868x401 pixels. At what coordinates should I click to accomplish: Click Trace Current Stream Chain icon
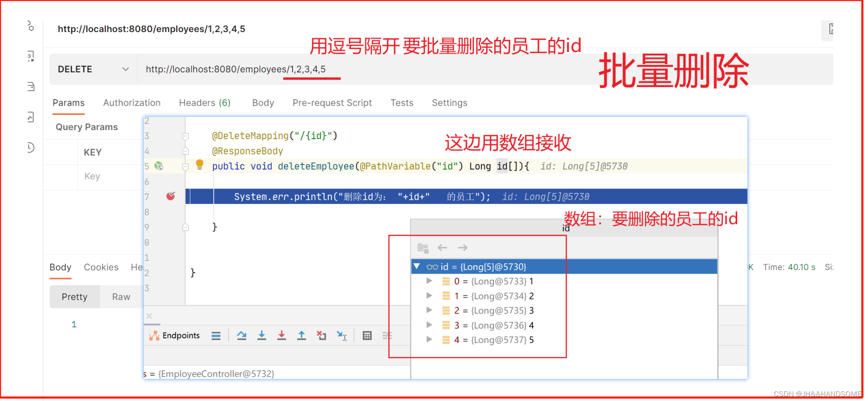point(387,336)
